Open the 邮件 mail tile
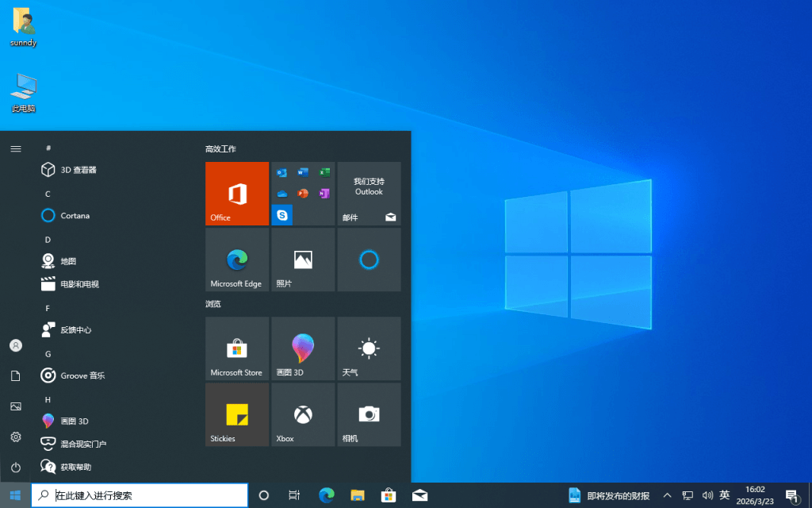The width and height of the screenshot is (812, 508). pyautogui.click(x=369, y=194)
